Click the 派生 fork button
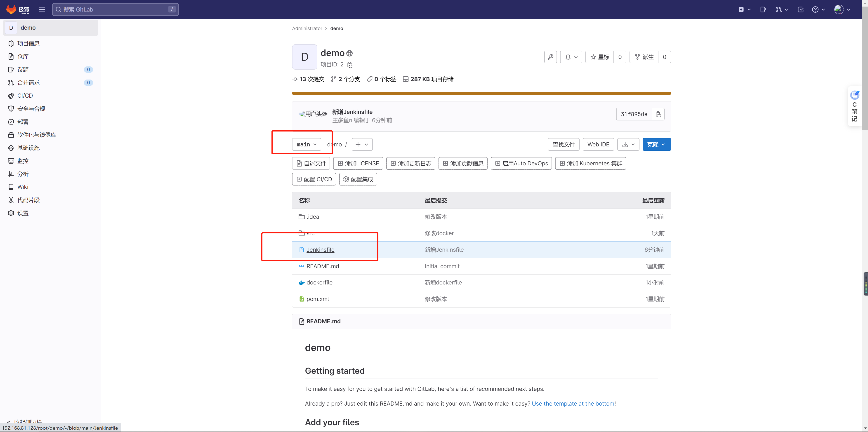This screenshot has width=868, height=432. 644,57
